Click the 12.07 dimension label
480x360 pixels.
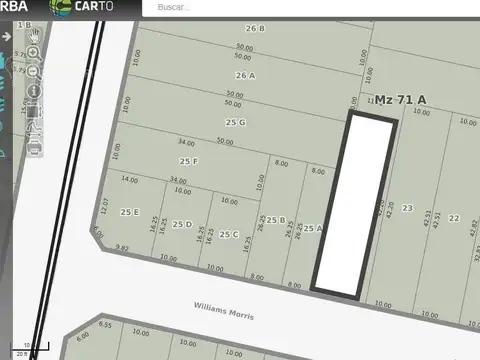click(105, 206)
